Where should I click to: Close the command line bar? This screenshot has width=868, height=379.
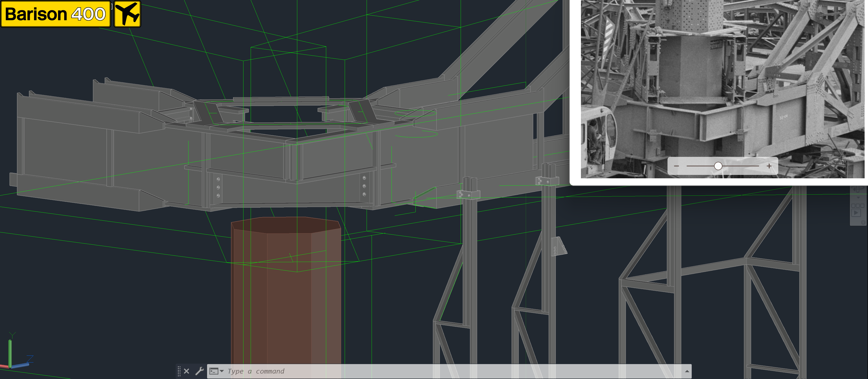click(187, 371)
